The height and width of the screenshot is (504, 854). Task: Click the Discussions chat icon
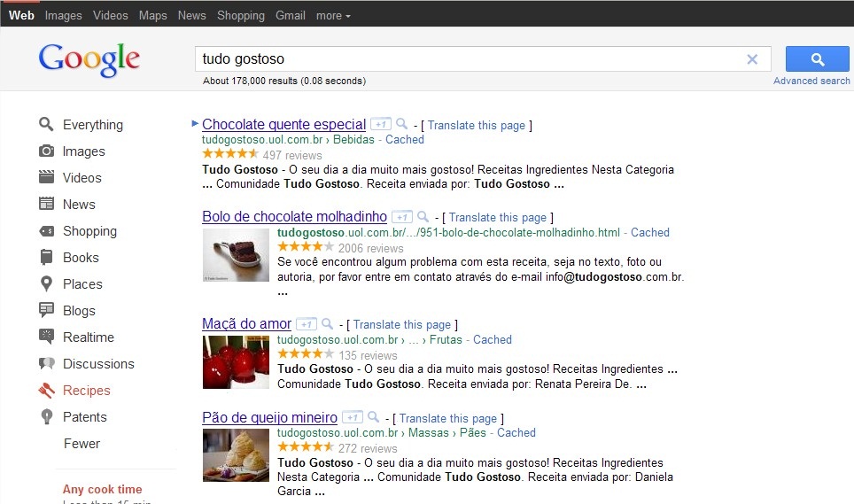click(46, 363)
